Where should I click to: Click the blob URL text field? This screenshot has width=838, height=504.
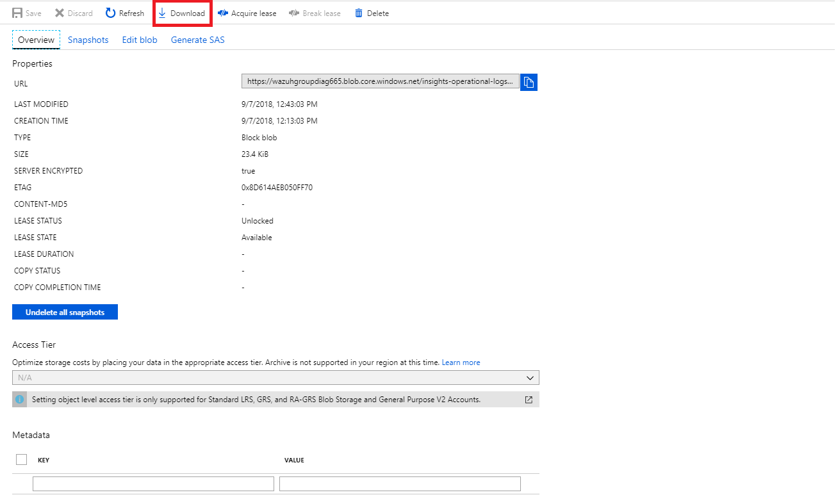(380, 82)
